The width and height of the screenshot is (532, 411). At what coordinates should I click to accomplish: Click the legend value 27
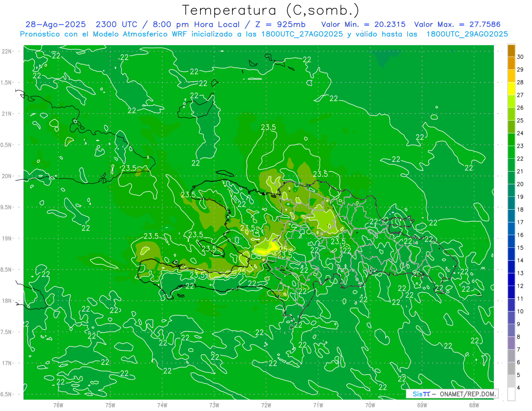pos(520,95)
